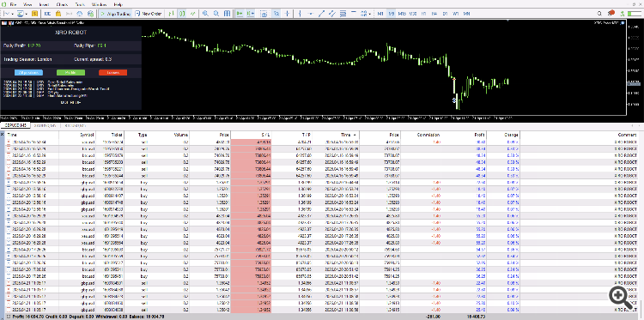Expand the second toolbar icon's dropdown
Screen dimensions: 644x320
pyautogui.click(x=27, y=14)
